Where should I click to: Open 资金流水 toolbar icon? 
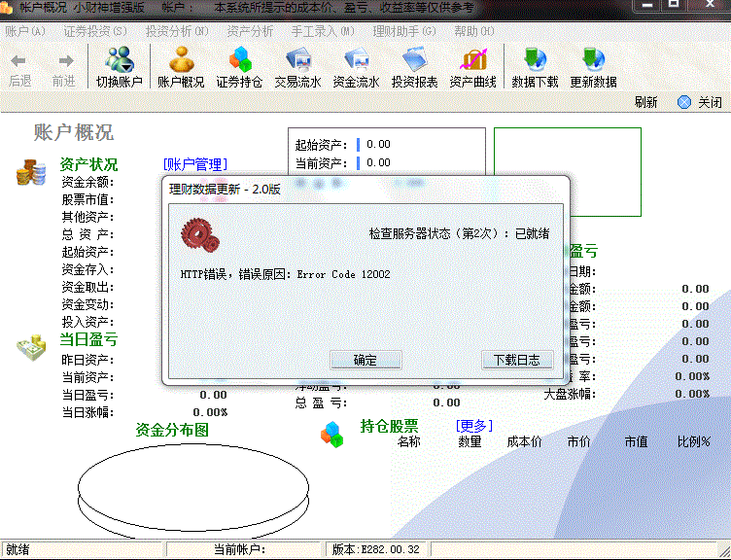click(356, 67)
